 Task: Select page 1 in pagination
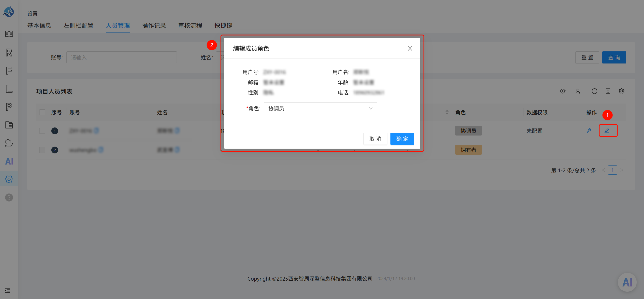pyautogui.click(x=613, y=170)
